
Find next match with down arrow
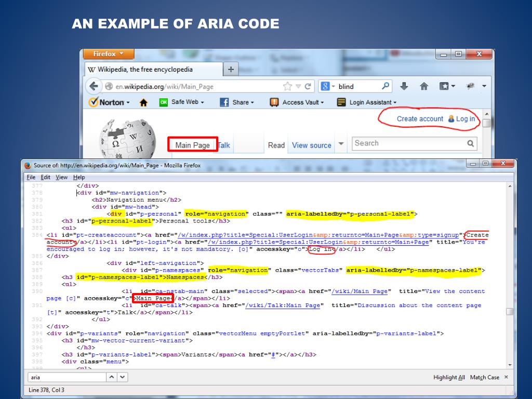tap(123, 377)
